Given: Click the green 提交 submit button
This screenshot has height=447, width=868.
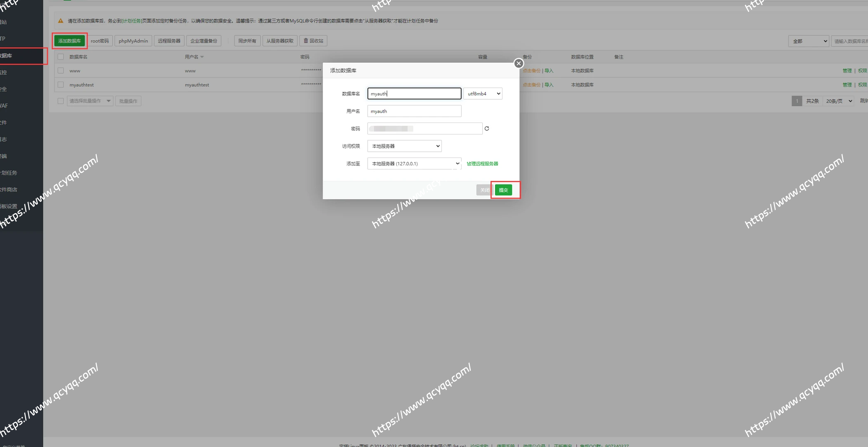Looking at the screenshot, I should point(503,190).
